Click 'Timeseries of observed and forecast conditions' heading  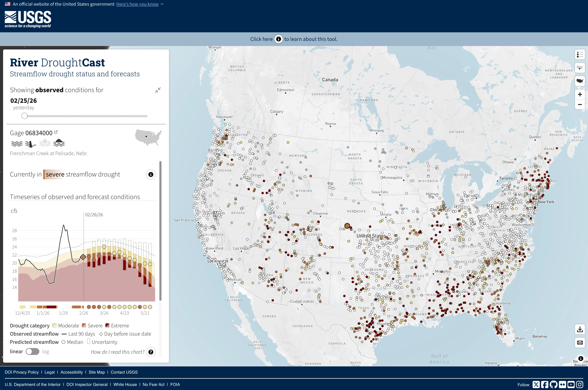(75, 197)
